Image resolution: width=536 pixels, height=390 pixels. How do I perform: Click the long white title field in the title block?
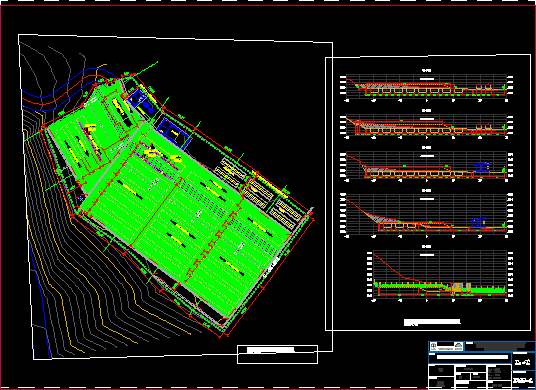(472, 357)
